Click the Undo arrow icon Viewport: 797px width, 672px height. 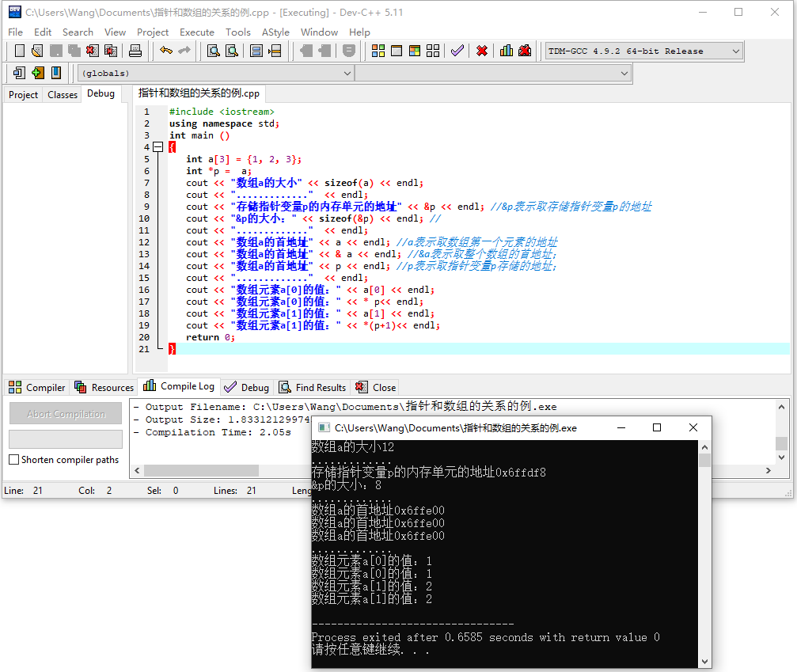165,51
